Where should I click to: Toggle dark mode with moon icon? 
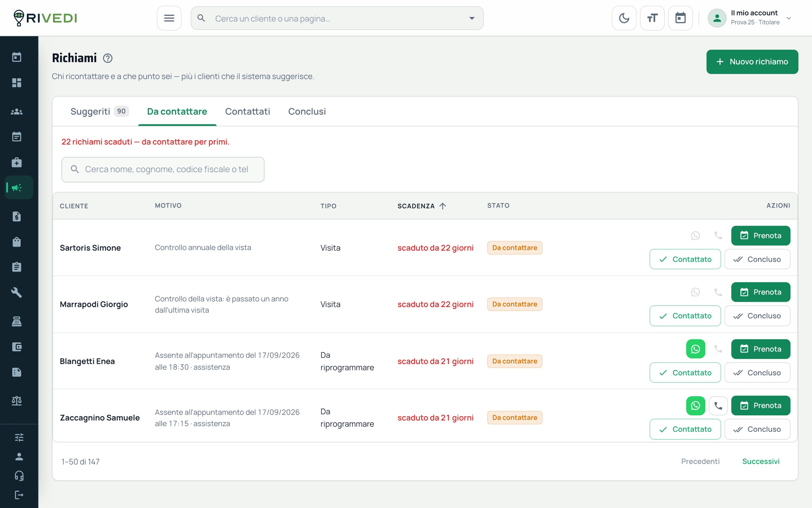pyautogui.click(x=624, y=18)
